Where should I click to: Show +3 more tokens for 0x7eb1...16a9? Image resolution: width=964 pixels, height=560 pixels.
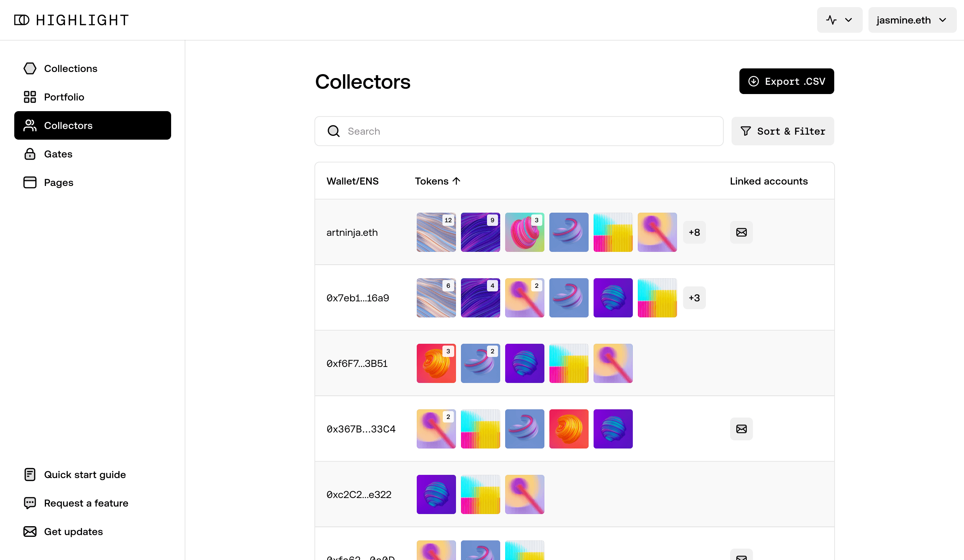(x=694, y=298)
